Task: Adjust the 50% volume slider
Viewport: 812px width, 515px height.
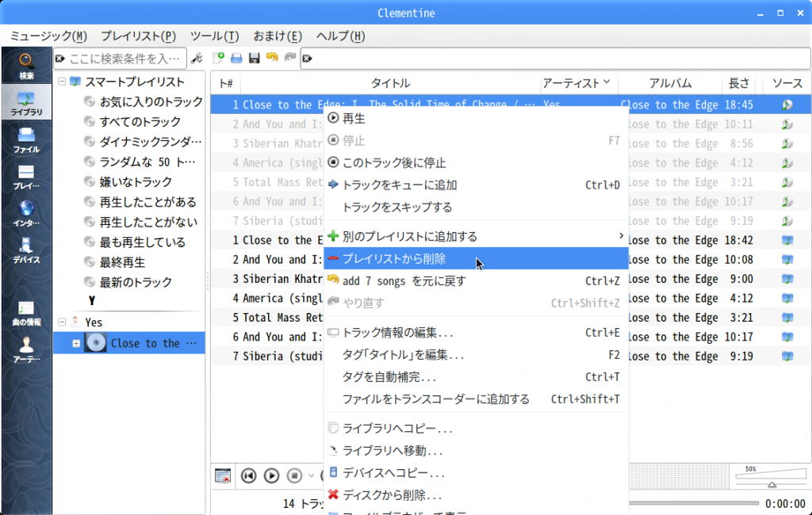Action: click(771, 476)
